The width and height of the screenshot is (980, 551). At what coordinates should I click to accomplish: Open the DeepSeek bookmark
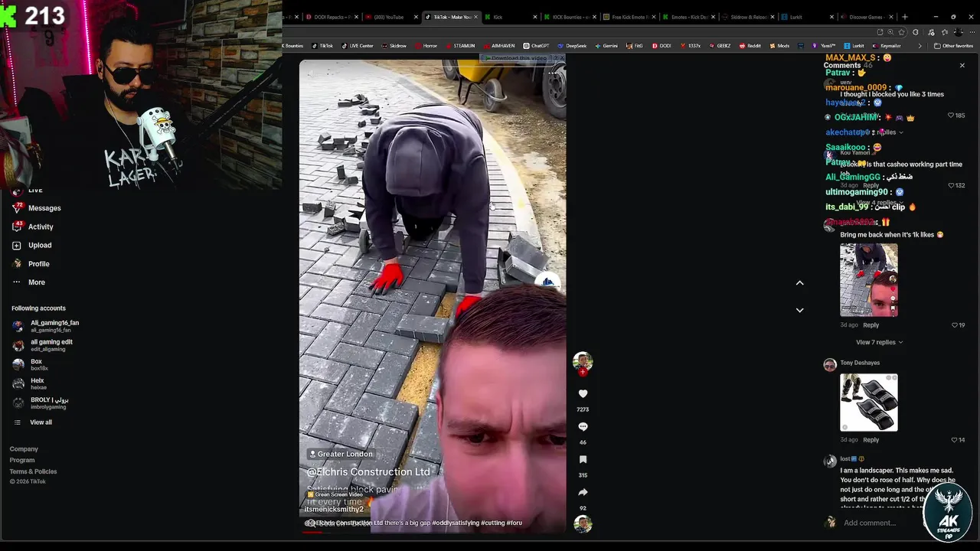(x=572, y=46)
